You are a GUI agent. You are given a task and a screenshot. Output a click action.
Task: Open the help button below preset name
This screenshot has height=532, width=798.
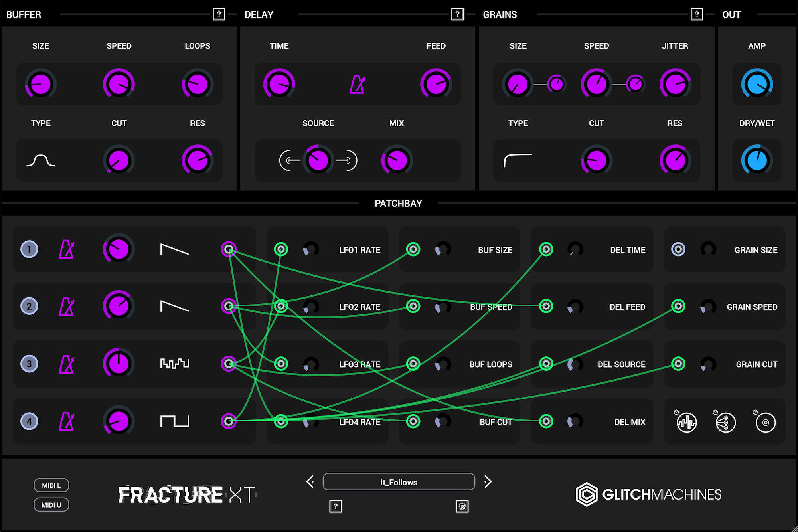pyautogui.click(x=336, y=506)
